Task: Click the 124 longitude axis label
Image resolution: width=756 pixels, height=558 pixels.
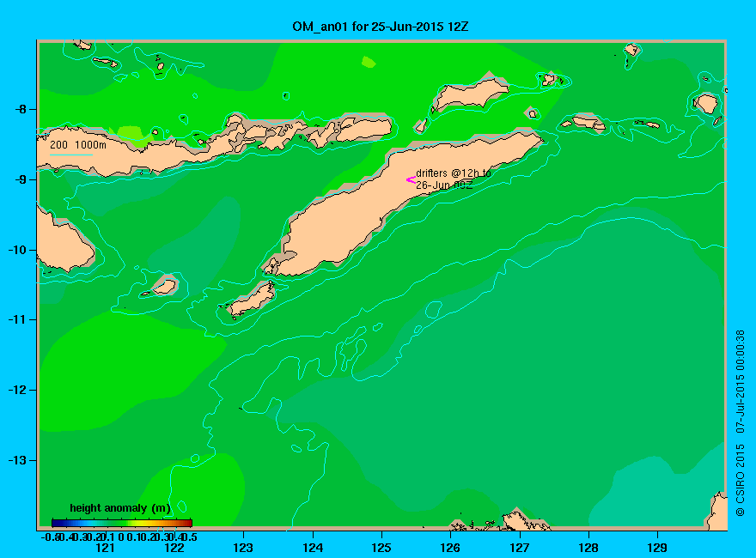Action: 313,548
